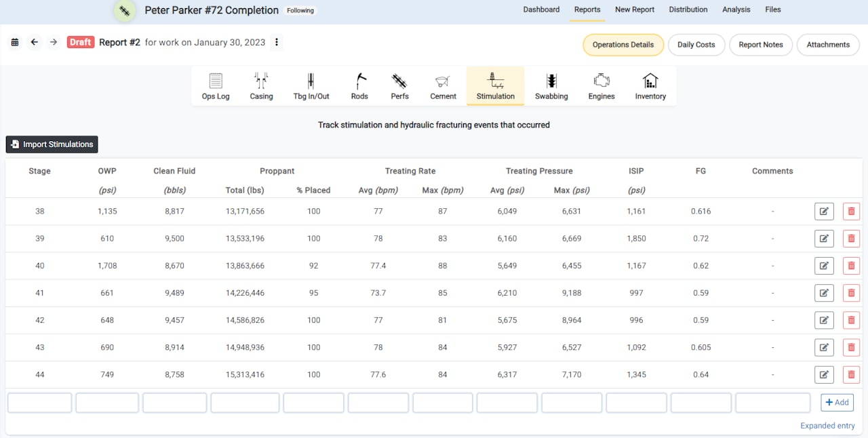Toggle the Following badge

coord(300,11)
